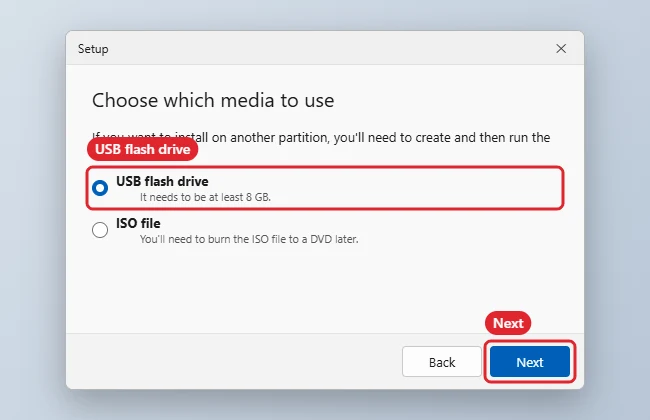Viewport: 650px width, 420px height.
Task: Click the 'Setup' window title text
Action: click(x=93, y=49)
